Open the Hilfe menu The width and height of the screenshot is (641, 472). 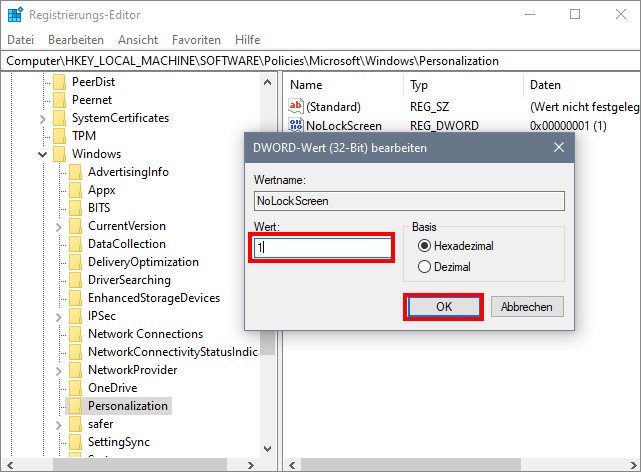click(x=247, y=40)
